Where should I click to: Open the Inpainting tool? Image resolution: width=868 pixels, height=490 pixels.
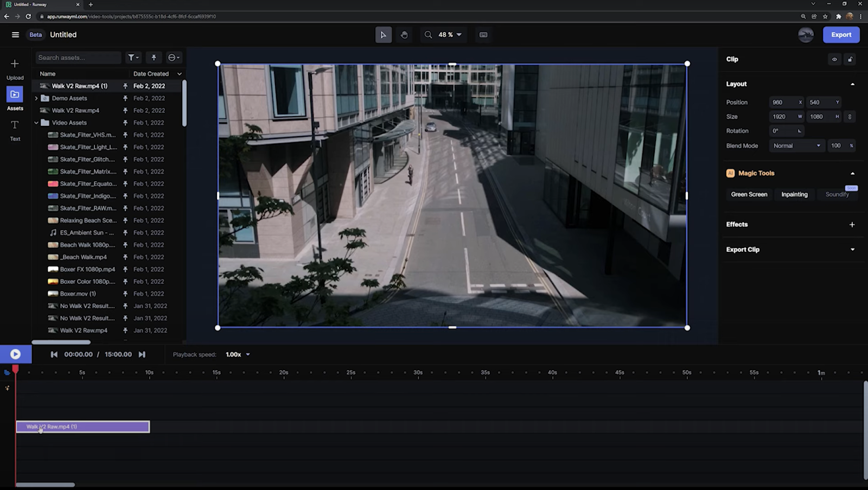pos(794,194)
